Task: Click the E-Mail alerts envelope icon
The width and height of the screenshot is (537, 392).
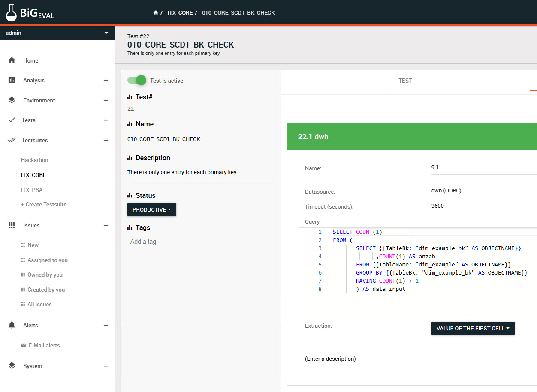Action: tap(23, 345)
